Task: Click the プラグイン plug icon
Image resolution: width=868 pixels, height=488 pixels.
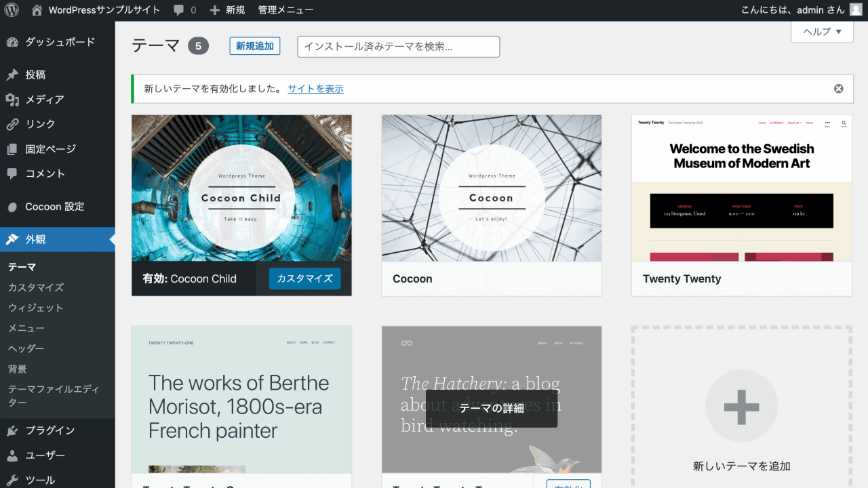Action: click(x=12, y=430)
